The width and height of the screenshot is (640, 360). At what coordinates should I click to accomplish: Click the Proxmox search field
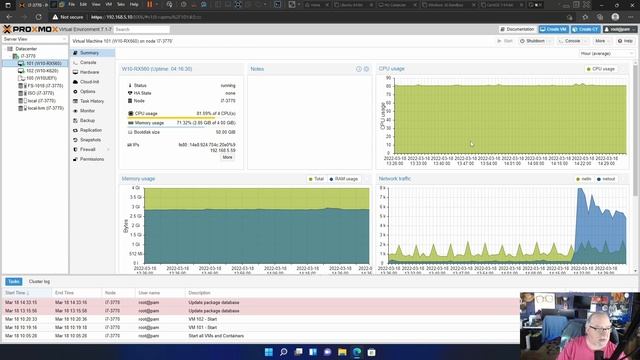[141, 29]
